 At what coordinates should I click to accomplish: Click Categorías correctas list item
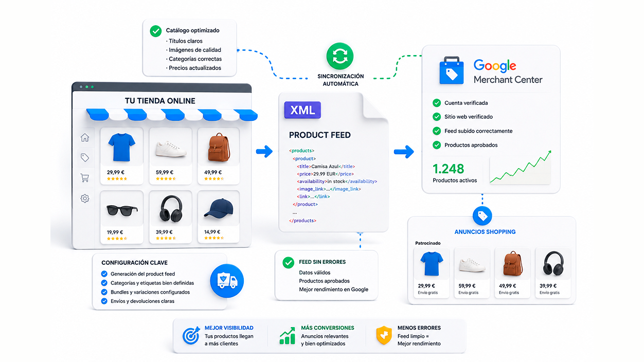[x=195, y=59]
